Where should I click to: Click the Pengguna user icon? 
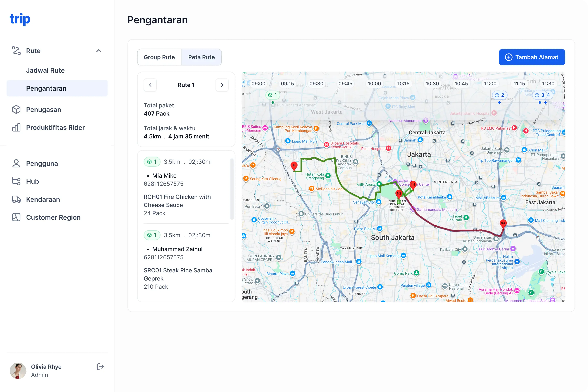(x=17, y=163)
